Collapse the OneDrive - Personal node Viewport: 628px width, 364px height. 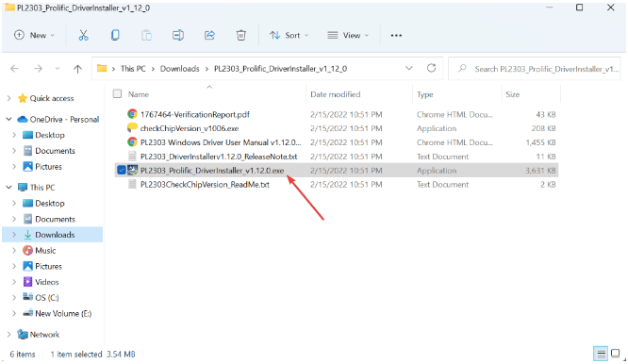click(8, 120)
